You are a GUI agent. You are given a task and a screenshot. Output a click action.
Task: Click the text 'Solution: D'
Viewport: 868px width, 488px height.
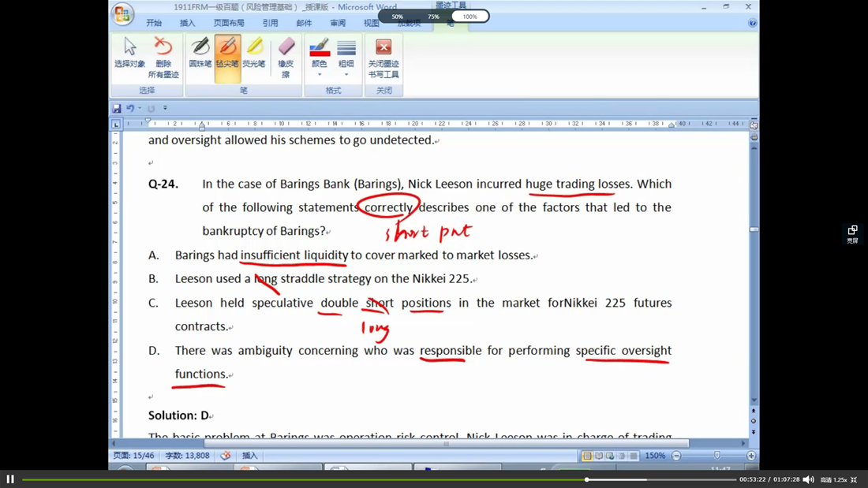(x=178, y=415)
